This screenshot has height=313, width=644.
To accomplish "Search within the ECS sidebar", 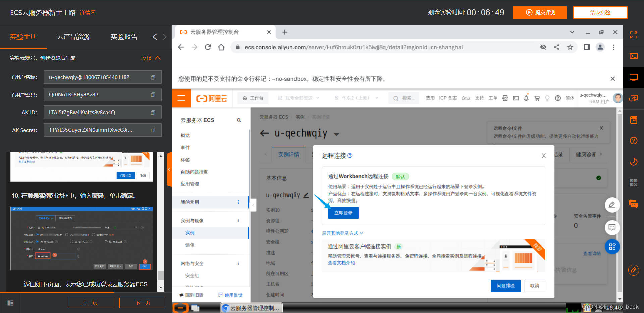I will tap(239, 120).
